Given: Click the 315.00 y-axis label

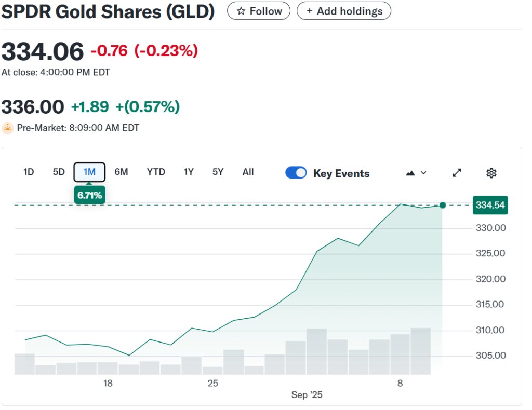Looking at the screenshot, I should click(x=490, y=304).
